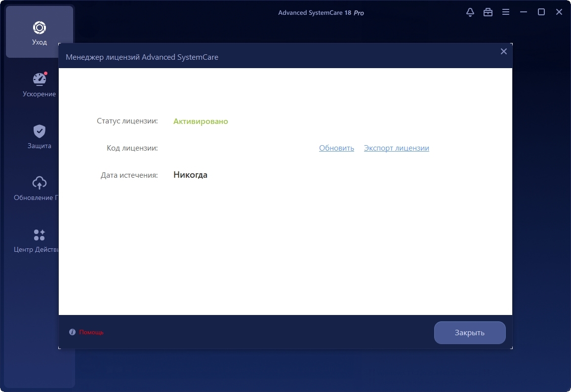Select the Обновление ПО cloud section
The width and height of the screenshot is (571, 392).
(36, 188)
